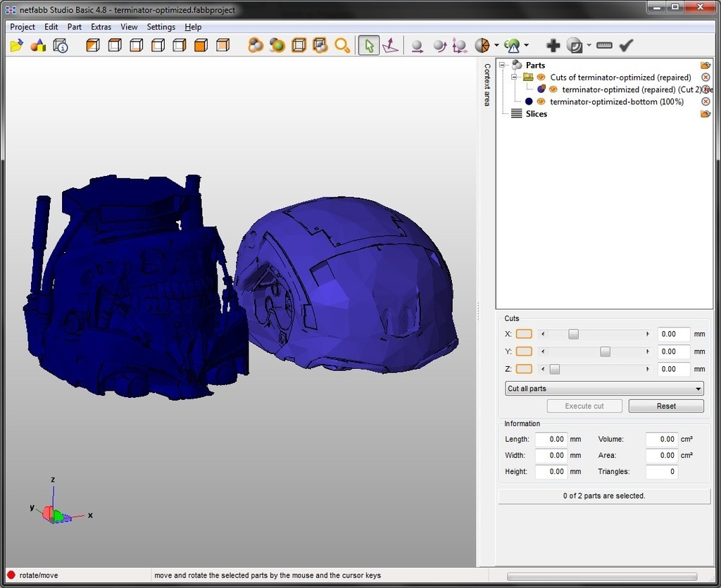Remove Cuts of terminator-optimized group with X

tap(706, 77)
